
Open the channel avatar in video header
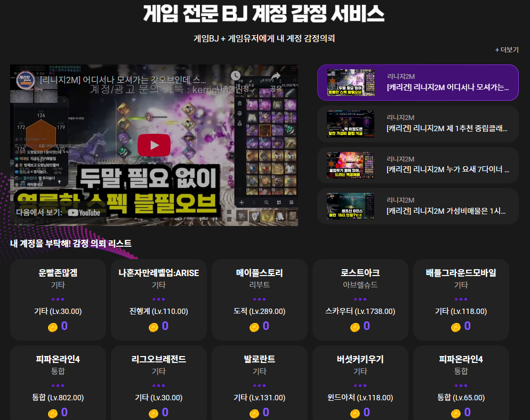point(26,80)
